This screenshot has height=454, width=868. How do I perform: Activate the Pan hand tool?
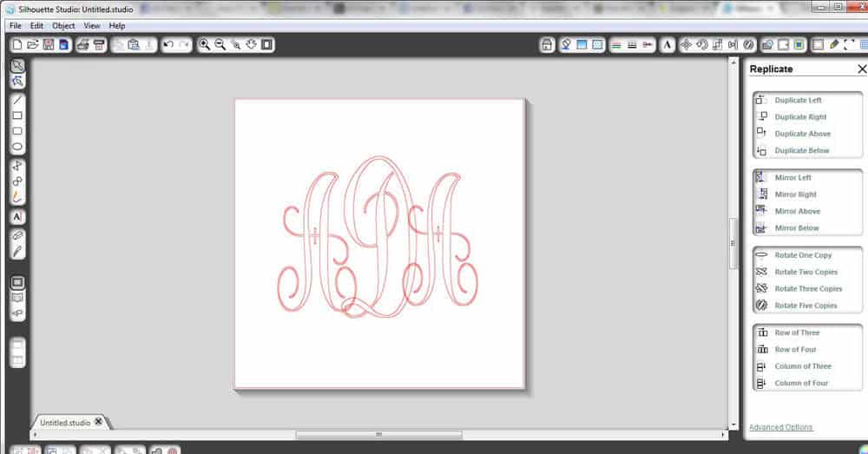pos(252,44)
